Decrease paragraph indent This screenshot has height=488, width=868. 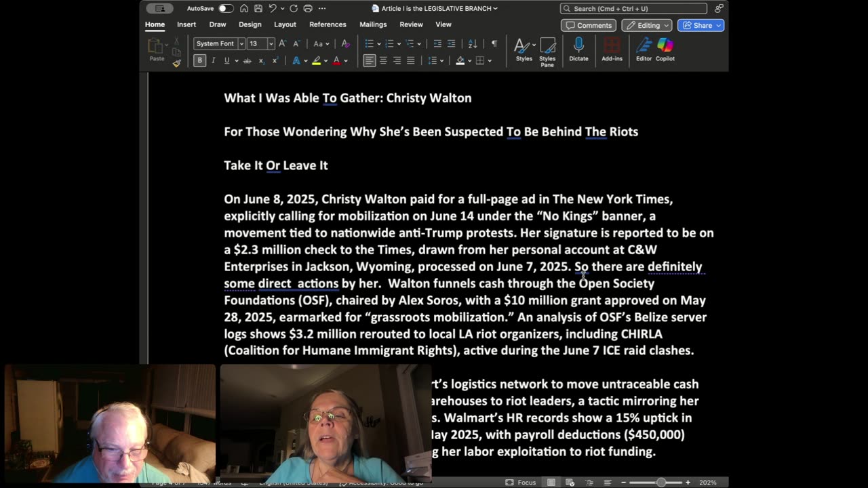point(437,43)
